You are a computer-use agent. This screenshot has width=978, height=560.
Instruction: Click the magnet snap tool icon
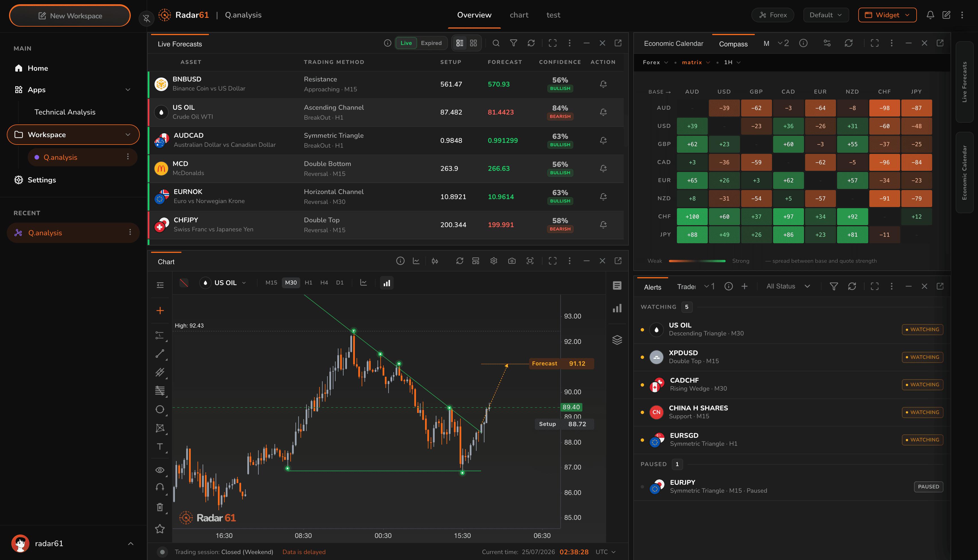click(160, 488)
